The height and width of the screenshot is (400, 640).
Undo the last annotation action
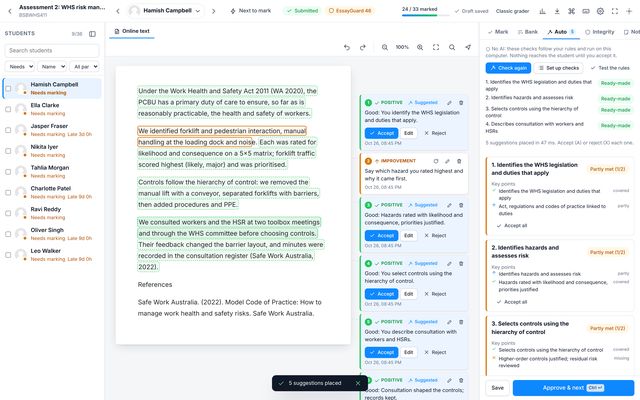click(347, 47)
